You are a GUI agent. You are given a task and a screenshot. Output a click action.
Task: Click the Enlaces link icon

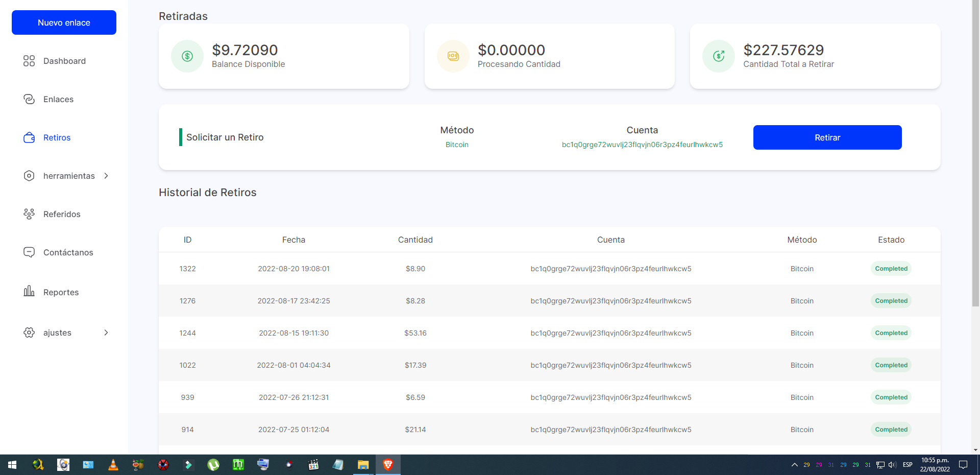29,99
